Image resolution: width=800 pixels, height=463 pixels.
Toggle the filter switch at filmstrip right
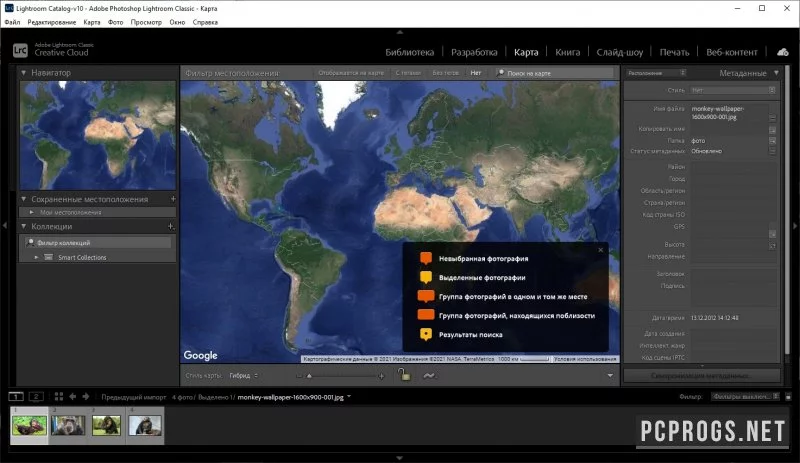(788, 397)
